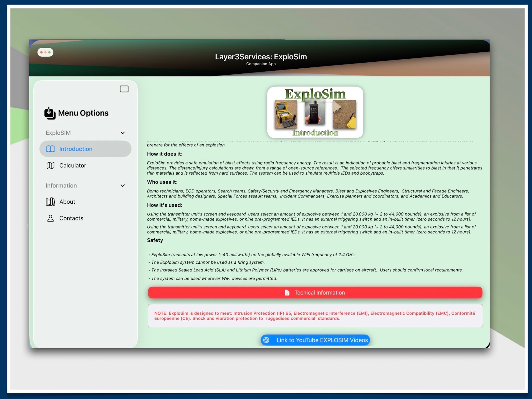Click the Companion App subtitle
The height and width of the screenshot is (399, 532).
point(261,64)
